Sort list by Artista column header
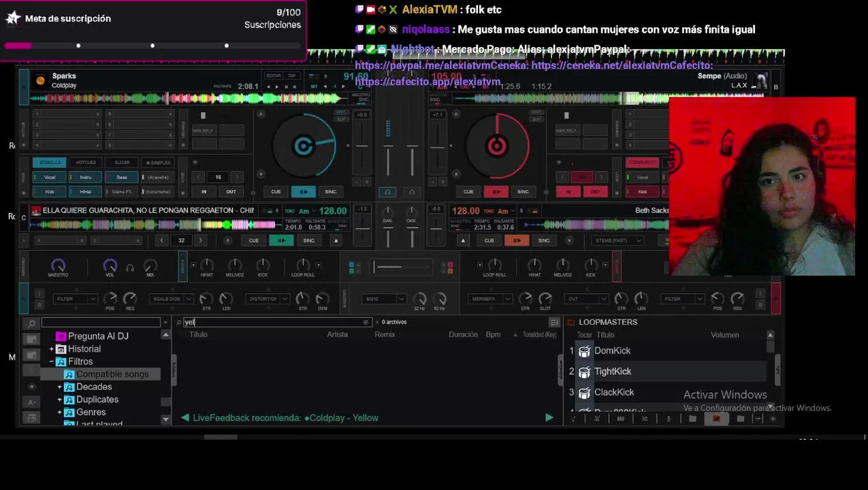 point(337,334)
